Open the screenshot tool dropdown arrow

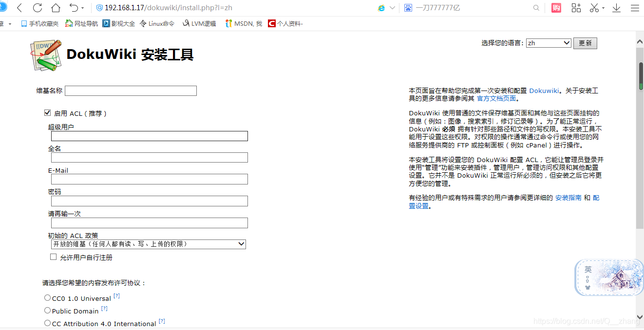(x=603, y=8)
